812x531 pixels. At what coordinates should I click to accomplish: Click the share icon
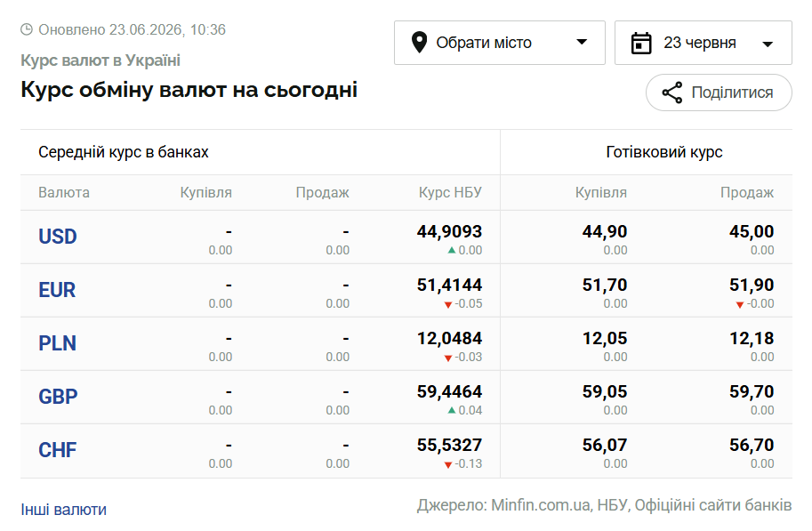tap(672, 93)
